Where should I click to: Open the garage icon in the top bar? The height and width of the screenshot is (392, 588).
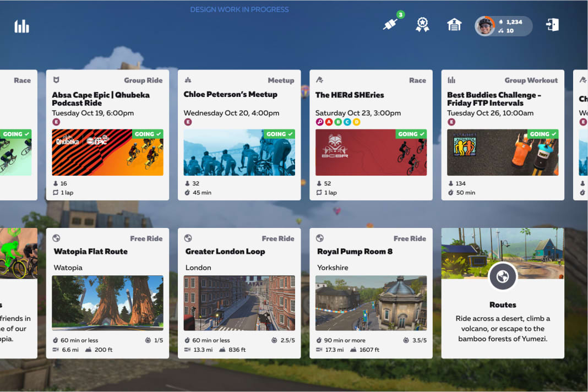click(454, 24)
